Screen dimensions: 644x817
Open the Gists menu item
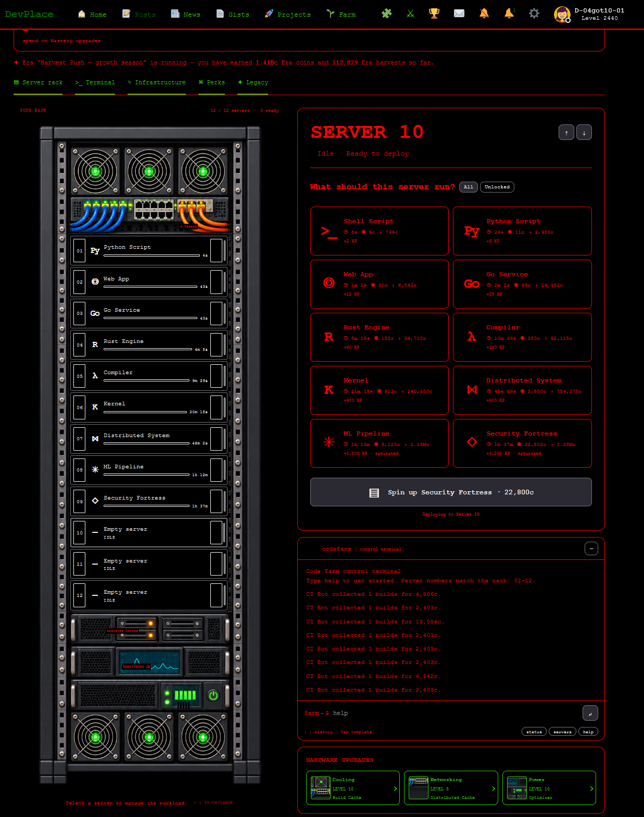click(233, 15)
